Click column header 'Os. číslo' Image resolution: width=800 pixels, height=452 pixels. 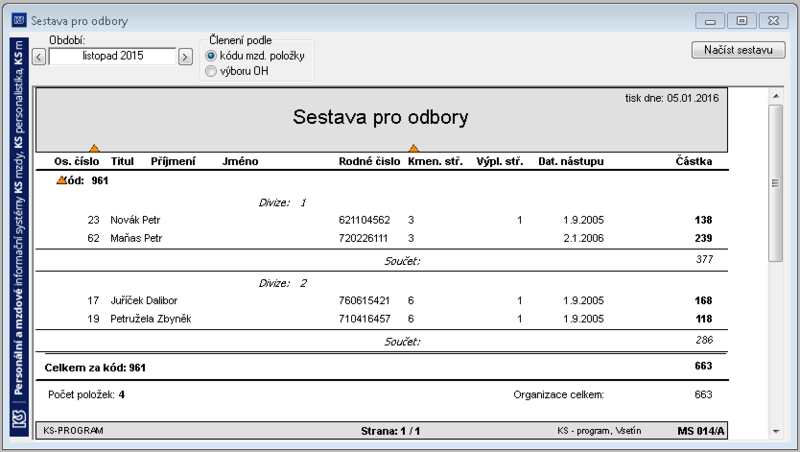tap(77, 161)
